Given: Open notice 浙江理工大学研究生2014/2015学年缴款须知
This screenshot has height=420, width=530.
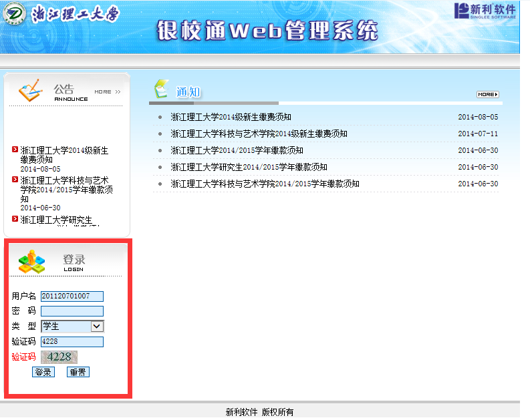Looking at the screenshot, I should coord(249,167).
